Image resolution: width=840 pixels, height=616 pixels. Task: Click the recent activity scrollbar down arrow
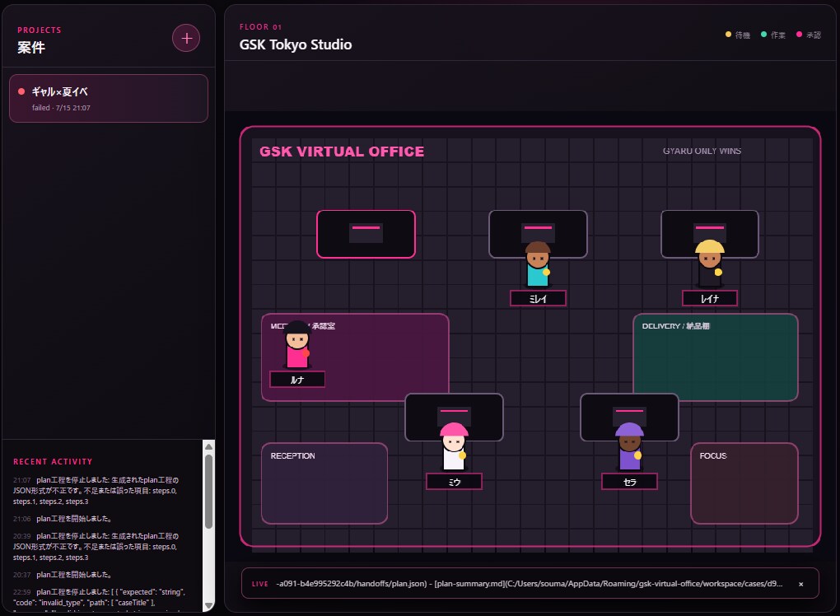pyautogui.click(x=209, y=606)
